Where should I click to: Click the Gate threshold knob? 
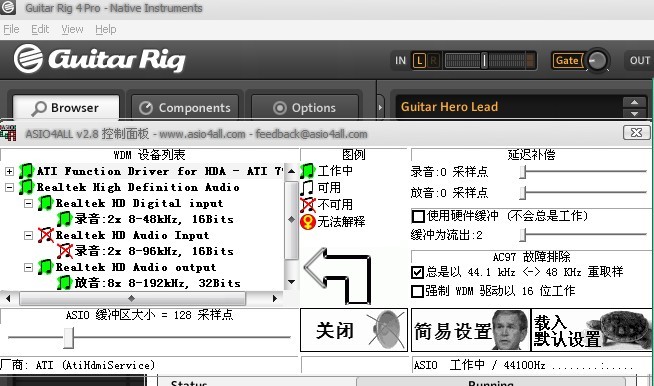coord(597,61)
